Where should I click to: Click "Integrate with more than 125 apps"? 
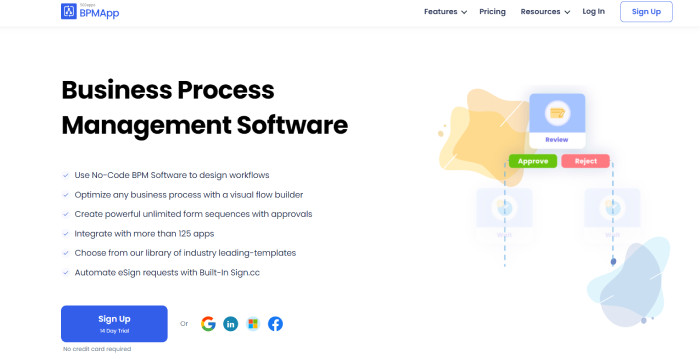pyautogui.click(x=144, y=234)
